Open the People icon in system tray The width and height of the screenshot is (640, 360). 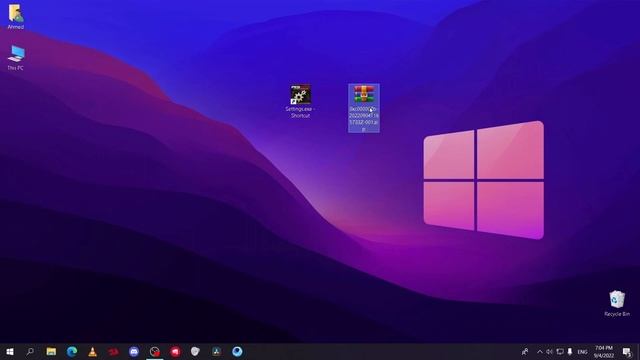(525, 351)
